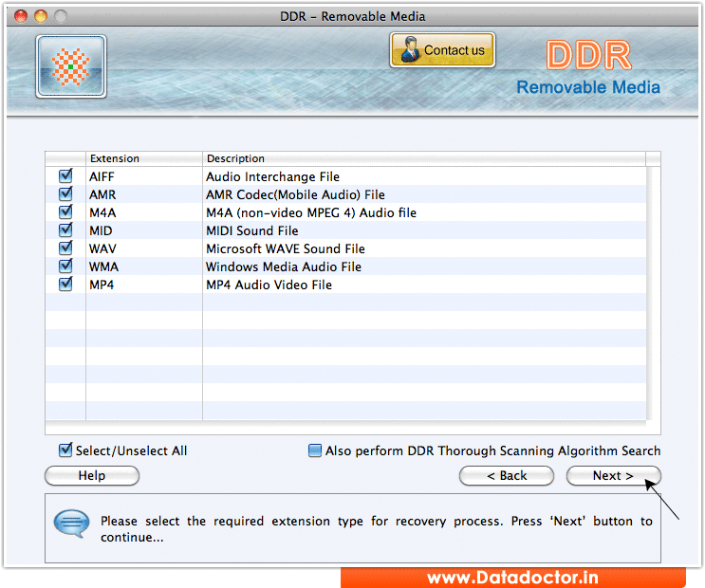Select 'AMR Codec(Mobile Audio) File' description
Screen dimensions: 705x588
(295, 194)
